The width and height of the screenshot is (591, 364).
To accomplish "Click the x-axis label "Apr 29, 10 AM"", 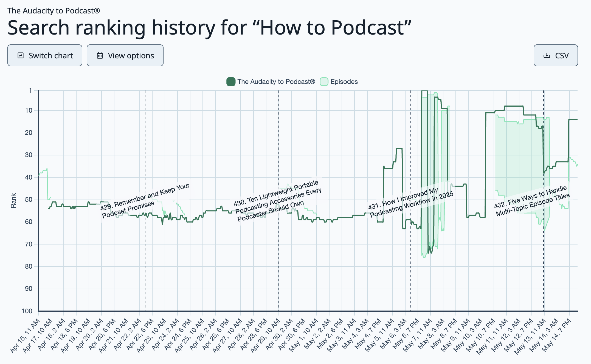I will [x=265, y=335].
